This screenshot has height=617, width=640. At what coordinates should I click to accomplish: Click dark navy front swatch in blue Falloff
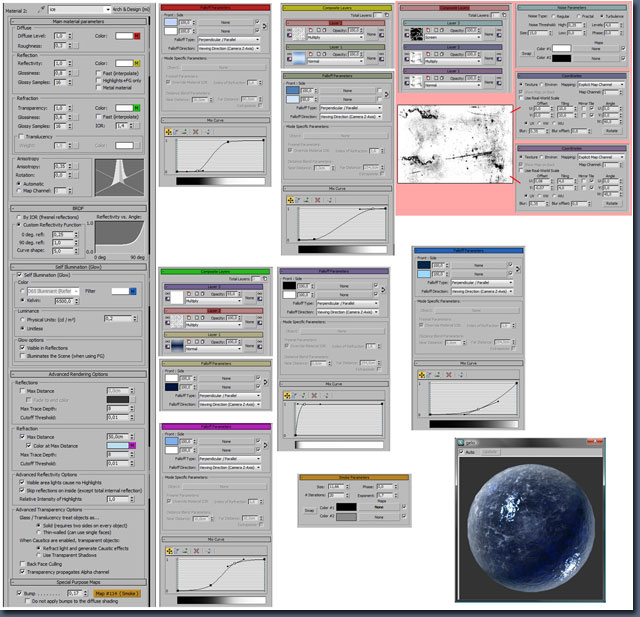pyautogui.click(x=424, y=265)
